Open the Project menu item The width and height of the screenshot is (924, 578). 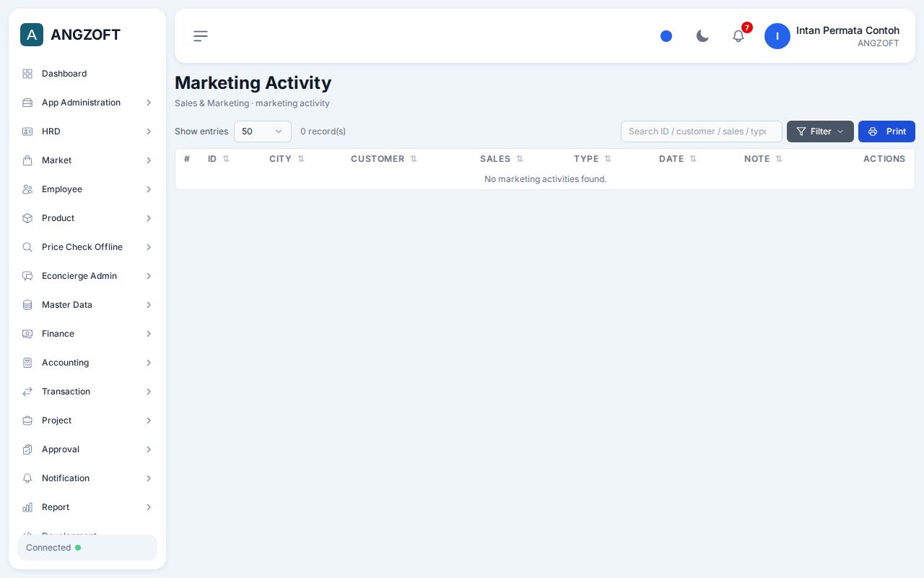tap(87, 420)
